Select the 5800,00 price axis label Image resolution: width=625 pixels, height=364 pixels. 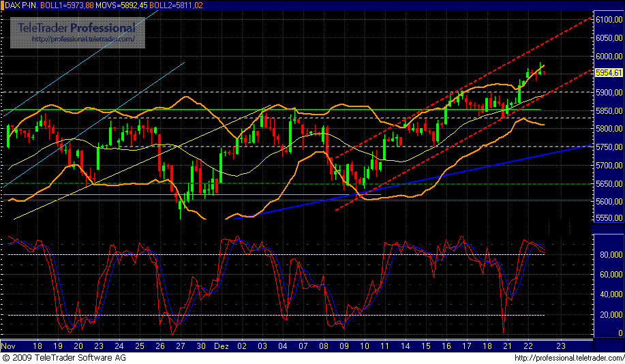tap(609, 129)
